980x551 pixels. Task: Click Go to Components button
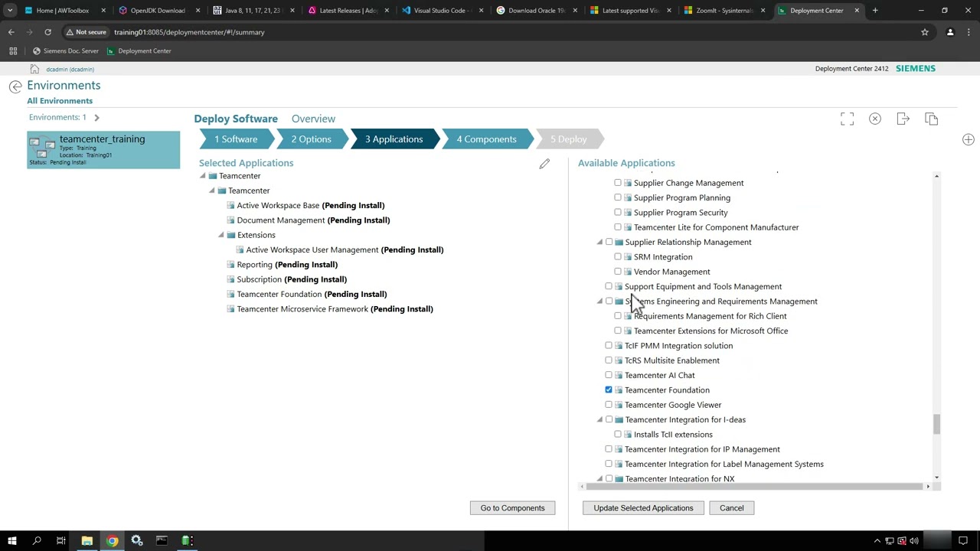tap(512, 508)
